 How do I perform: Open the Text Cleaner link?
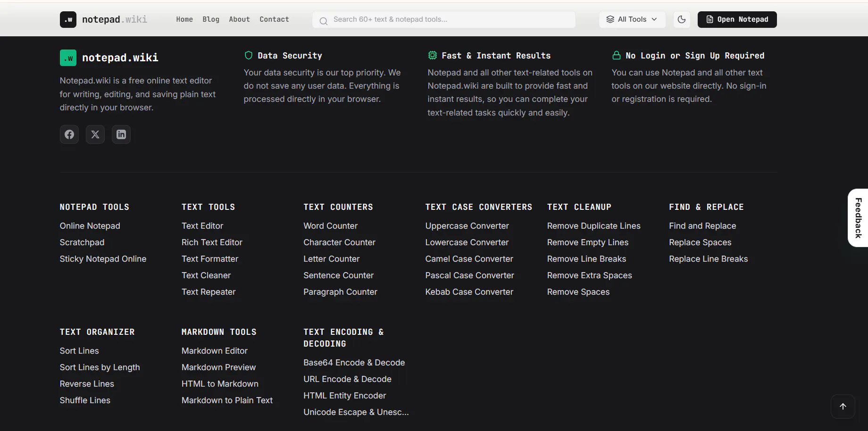click(x=206, y=275)
